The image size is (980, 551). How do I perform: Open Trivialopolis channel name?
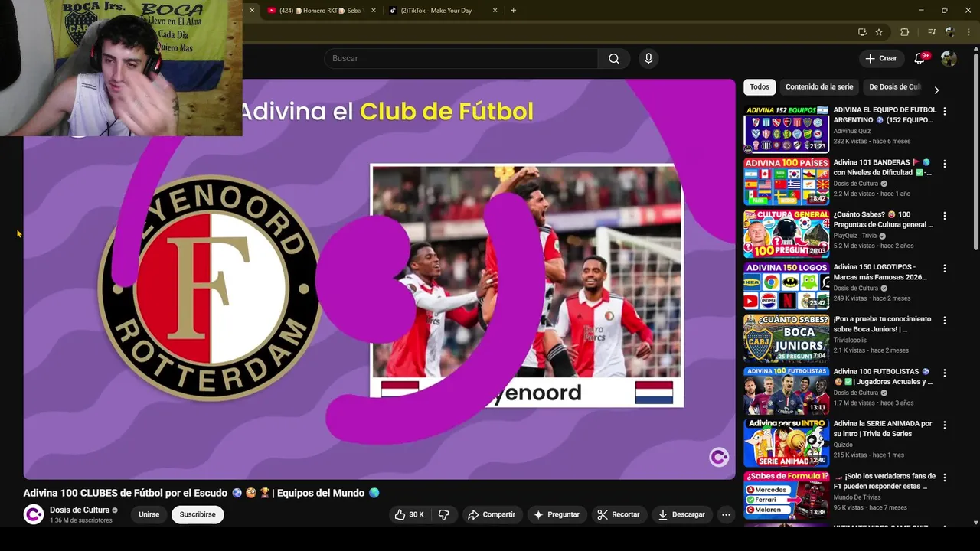(x=851, y=340)
